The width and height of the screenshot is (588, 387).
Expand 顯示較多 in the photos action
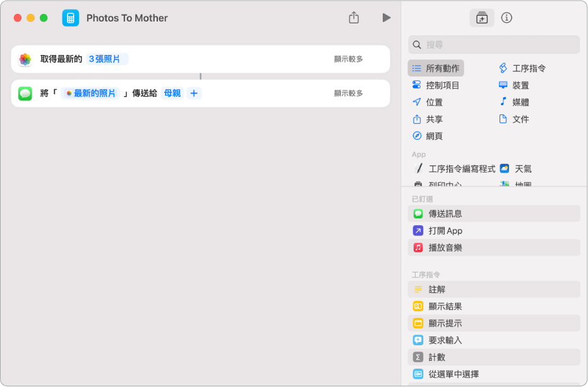[349, 59]
